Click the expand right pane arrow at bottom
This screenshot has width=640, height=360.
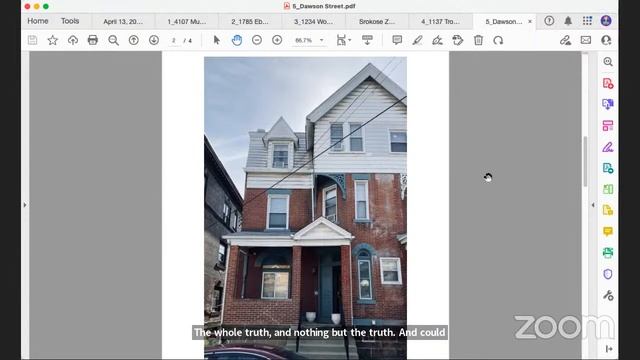coord(609,349)
